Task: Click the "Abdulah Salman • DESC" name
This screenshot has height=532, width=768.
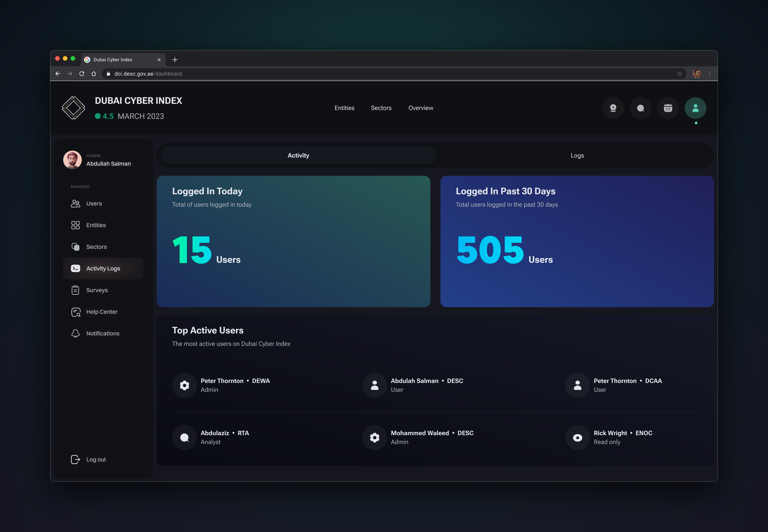Action: (x=427, y=381)
